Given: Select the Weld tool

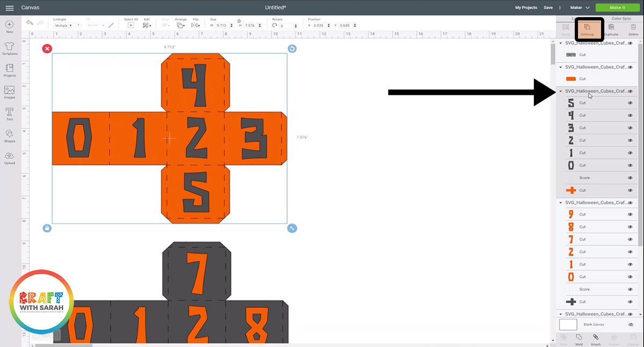Looking at the screenshot, I should [x=579, y=338].
